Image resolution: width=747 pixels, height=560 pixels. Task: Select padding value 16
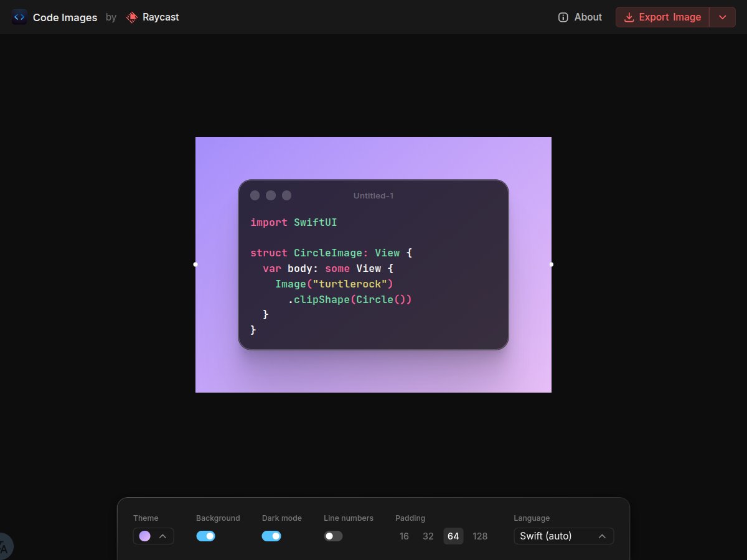pos(404,536)
